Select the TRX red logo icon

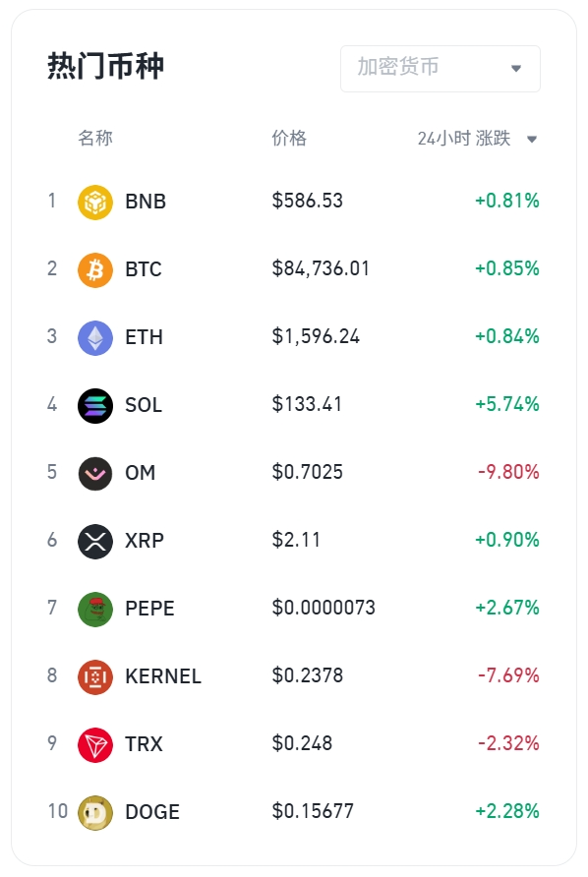tap(95, 744)
